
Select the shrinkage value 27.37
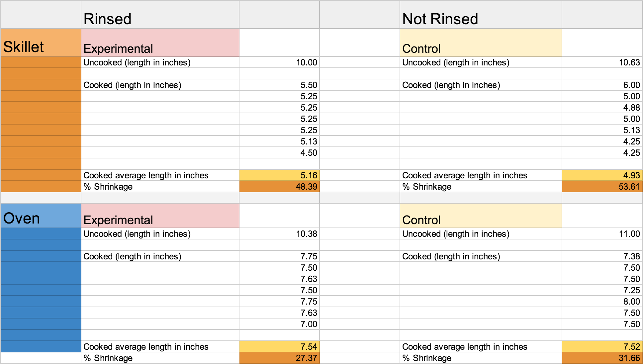279,358
